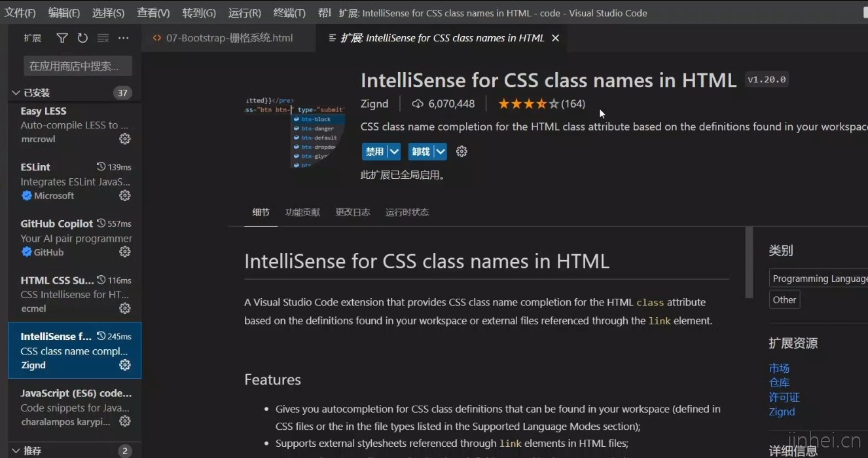Select Easy LESS extension in list

75,124
